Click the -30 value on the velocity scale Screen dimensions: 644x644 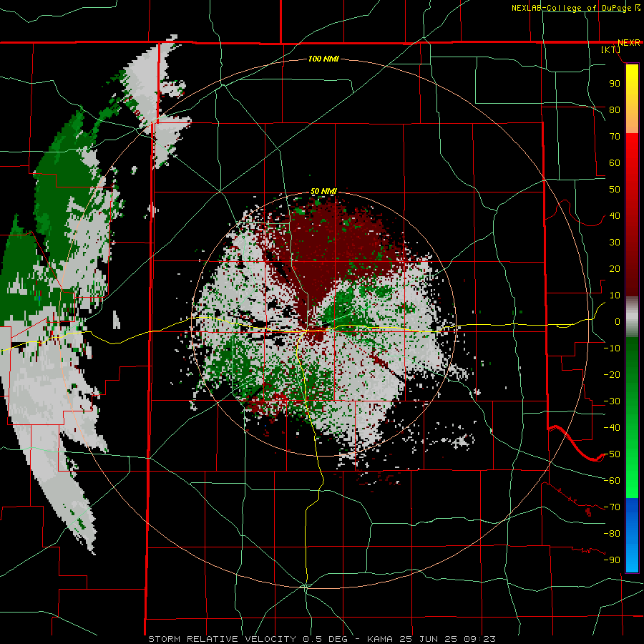612,401
